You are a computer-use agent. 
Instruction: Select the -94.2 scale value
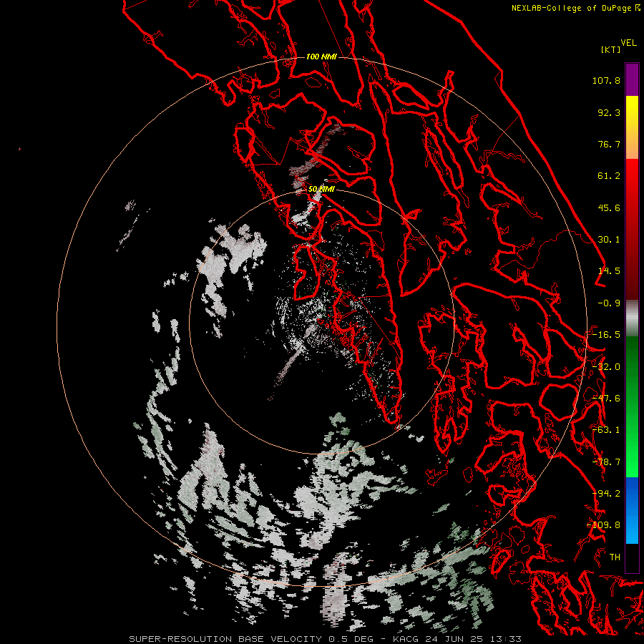coord(606,494)
